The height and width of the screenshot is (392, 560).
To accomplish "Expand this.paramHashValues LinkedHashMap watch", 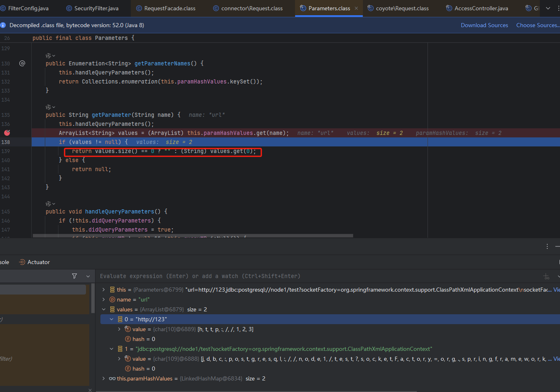I will click(x=104, y=378).
